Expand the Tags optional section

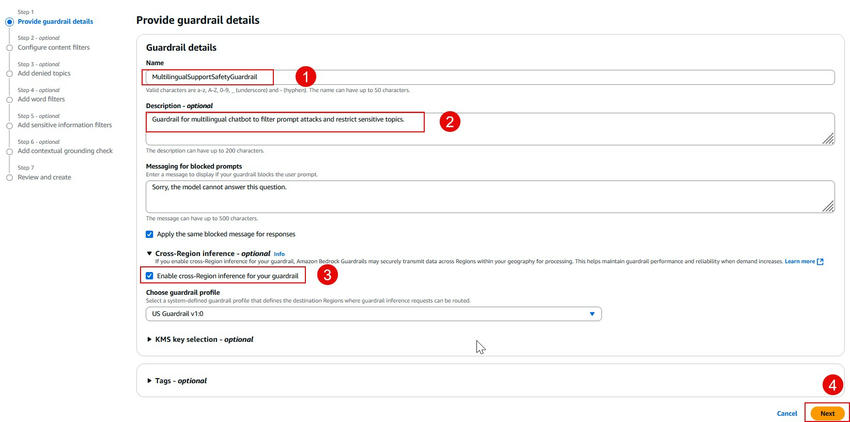(150, 381)
